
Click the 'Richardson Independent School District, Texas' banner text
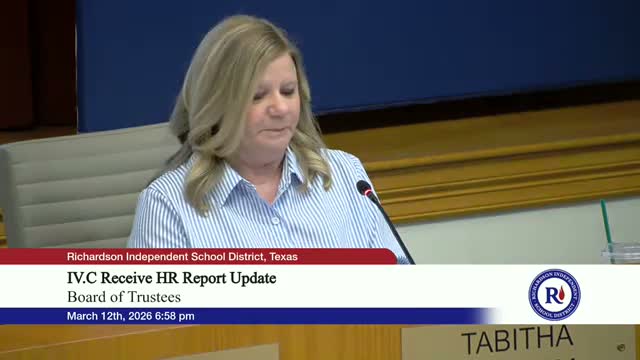(x=182, y=257)
